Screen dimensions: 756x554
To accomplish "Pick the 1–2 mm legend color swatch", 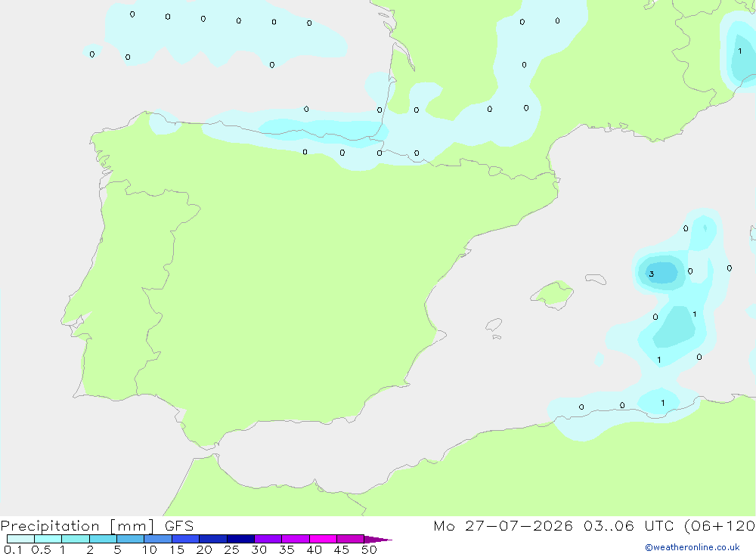I will pos(76,539).
